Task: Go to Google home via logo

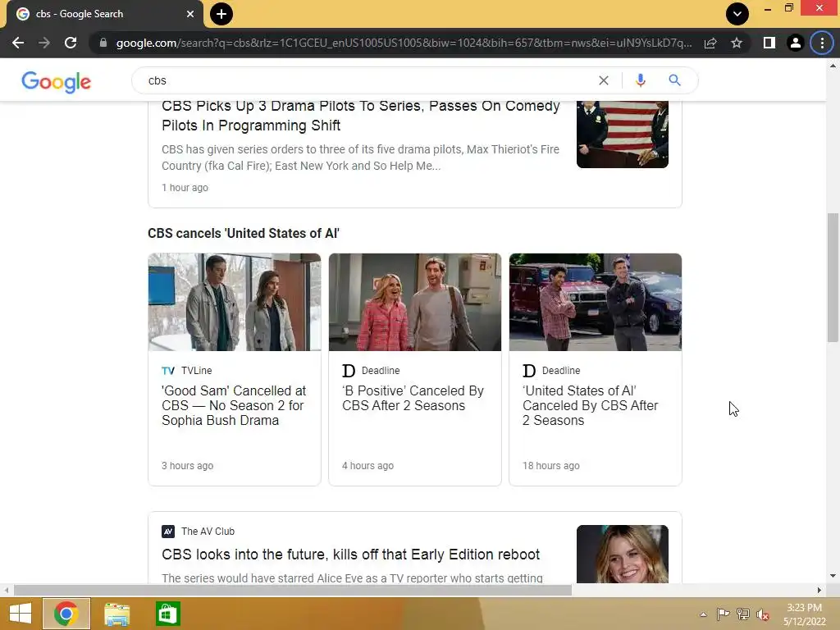Action: click(x=57, y=81)
